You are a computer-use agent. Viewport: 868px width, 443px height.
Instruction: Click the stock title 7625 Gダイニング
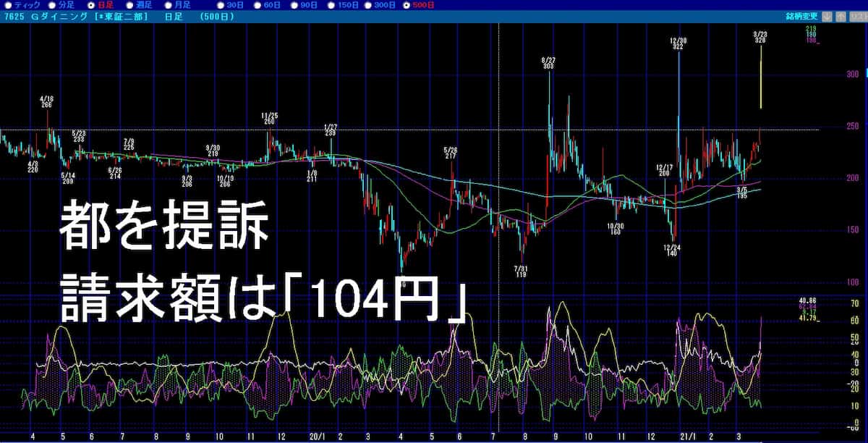coord(43,17)
